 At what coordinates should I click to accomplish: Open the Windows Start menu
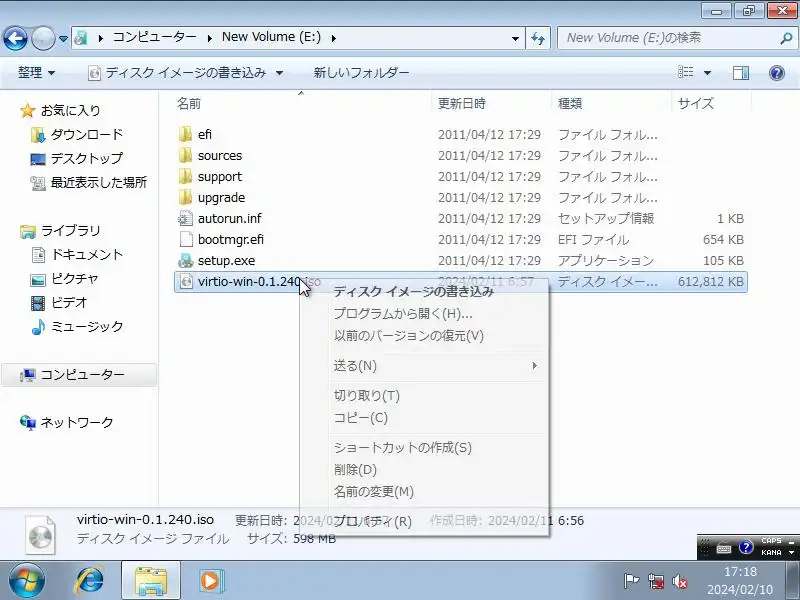26,581
